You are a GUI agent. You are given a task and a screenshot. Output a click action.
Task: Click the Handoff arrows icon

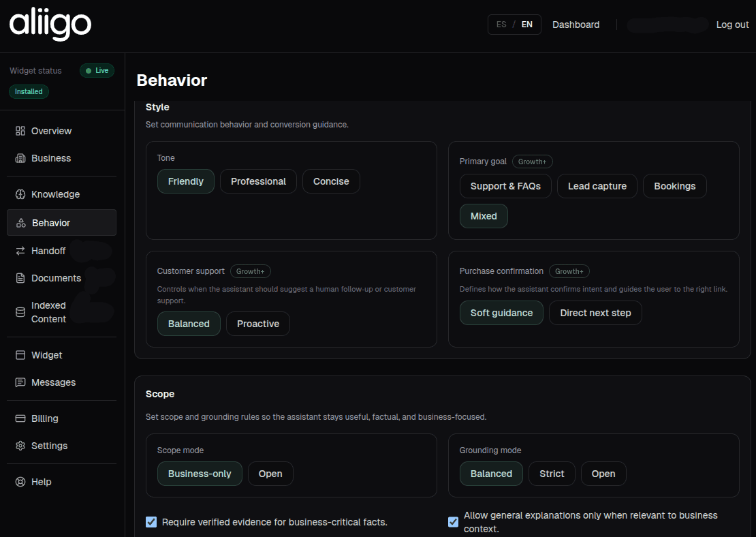pyautogui.click(x=18, y=250)
